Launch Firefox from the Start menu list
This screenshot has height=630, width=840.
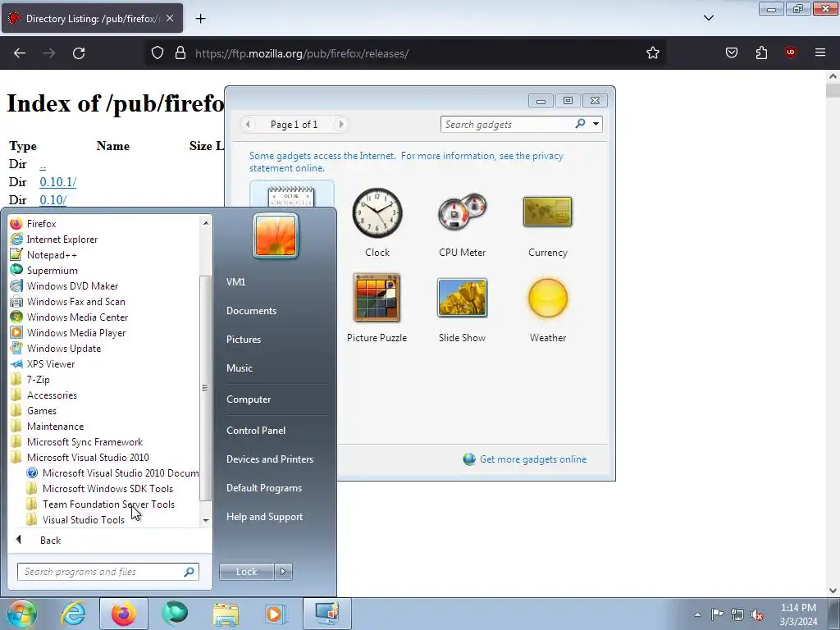pos(41,223)
